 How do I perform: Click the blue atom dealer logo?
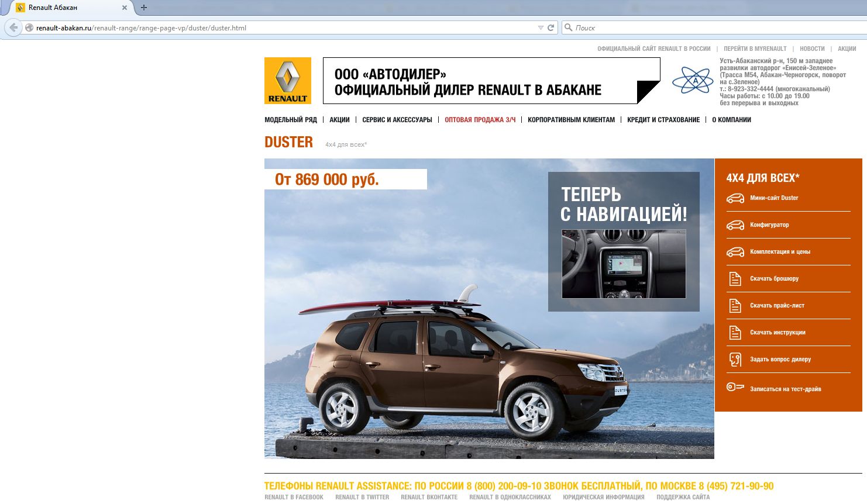[693, 81]
